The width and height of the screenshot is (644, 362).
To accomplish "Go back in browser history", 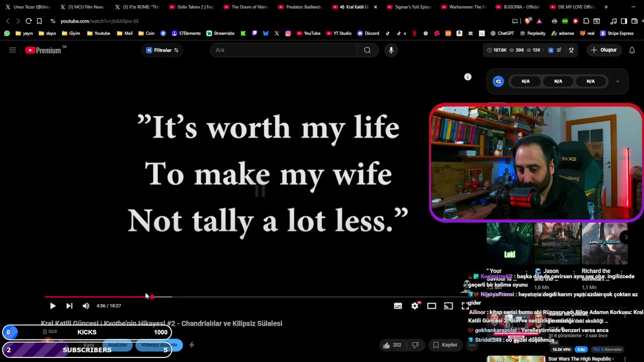I will coord(8,21).
